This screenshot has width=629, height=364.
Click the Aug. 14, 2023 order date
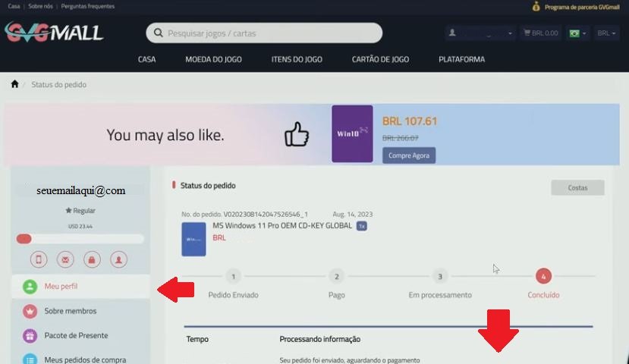click(x=353, y=215)
